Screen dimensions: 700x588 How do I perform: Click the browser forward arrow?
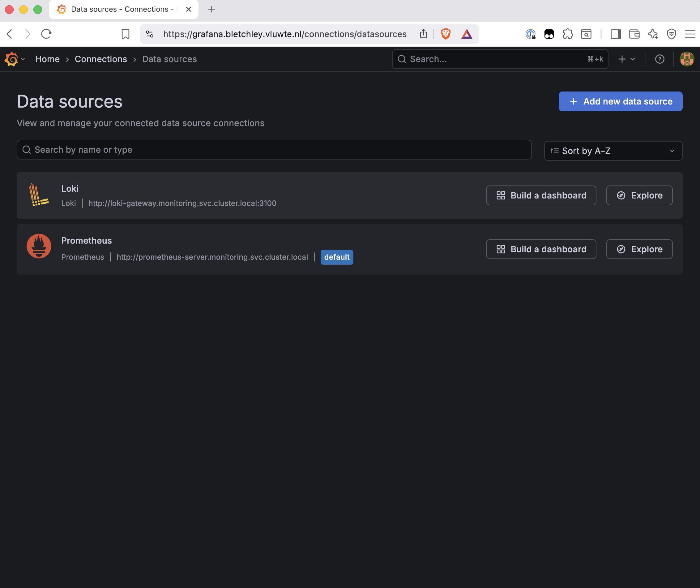28,34
